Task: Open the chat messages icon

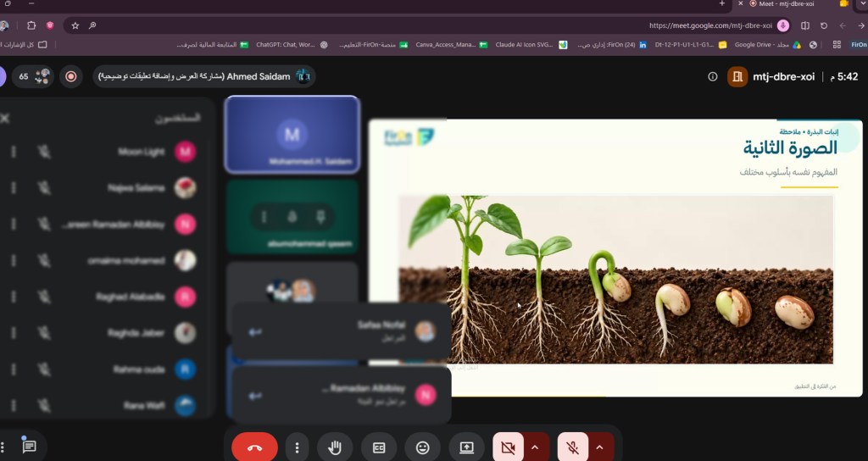Action: (29, 446)
